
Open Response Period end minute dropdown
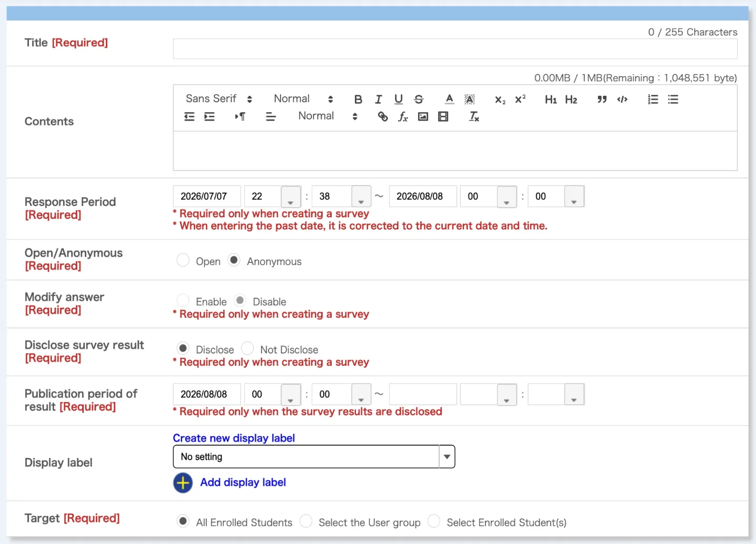click(574, 197)
